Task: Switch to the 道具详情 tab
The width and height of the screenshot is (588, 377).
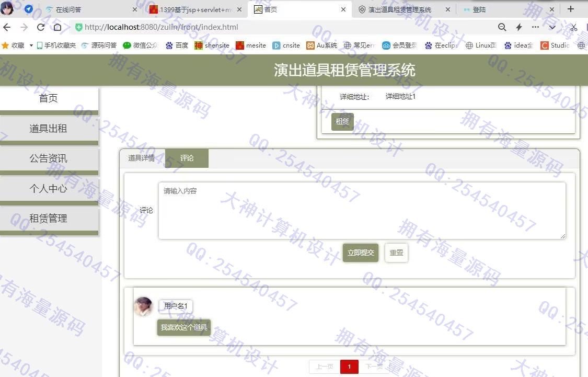Action: pyautogui.click(x=142, y=158)
